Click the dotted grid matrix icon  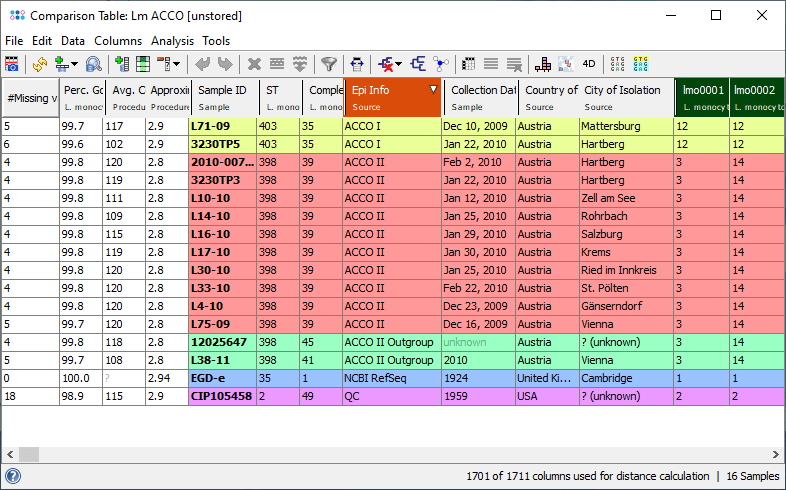pyautogui.click(x=468, y=64)
